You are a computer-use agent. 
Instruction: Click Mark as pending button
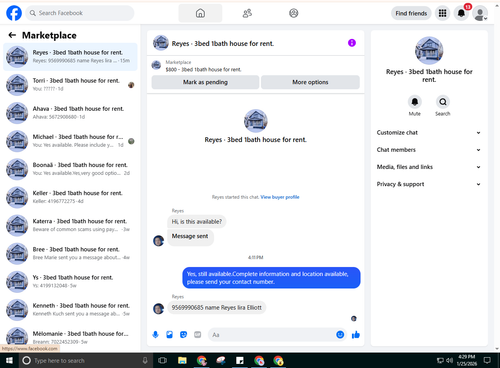[205, 82]
